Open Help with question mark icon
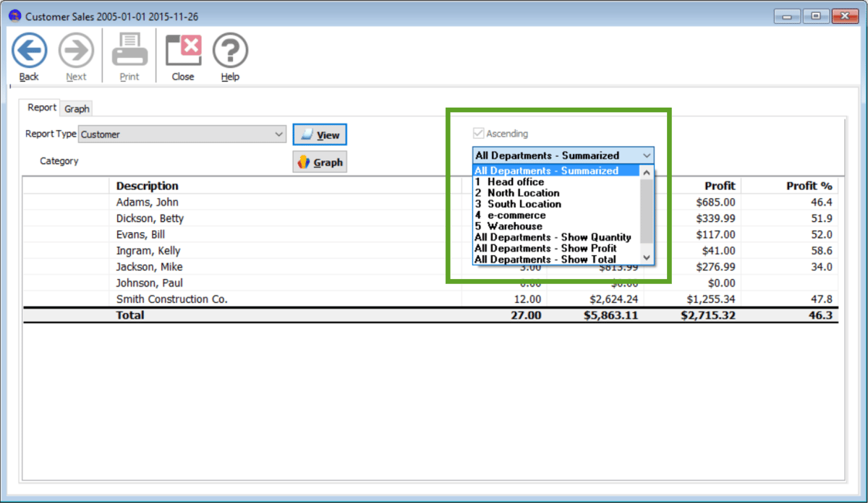Screen dimensions: 868x503 [x=230, y=51]
